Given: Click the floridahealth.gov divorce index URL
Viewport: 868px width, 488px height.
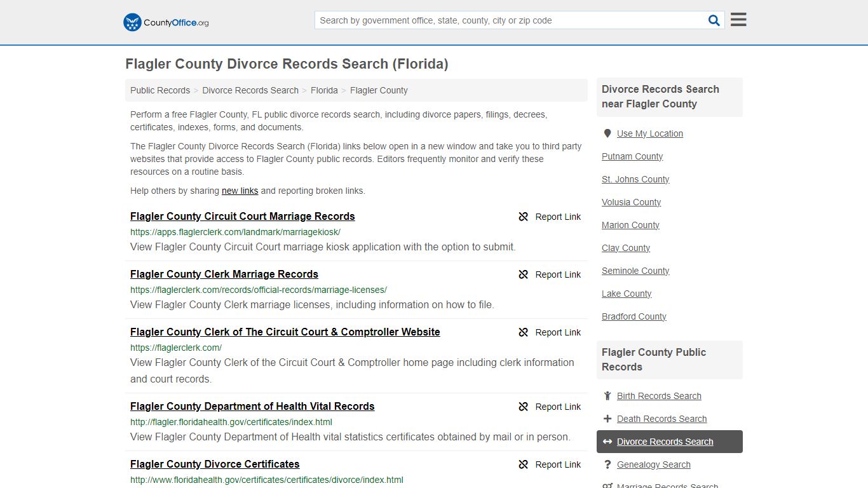Looking at the screenshot, I should click(267, 480).
